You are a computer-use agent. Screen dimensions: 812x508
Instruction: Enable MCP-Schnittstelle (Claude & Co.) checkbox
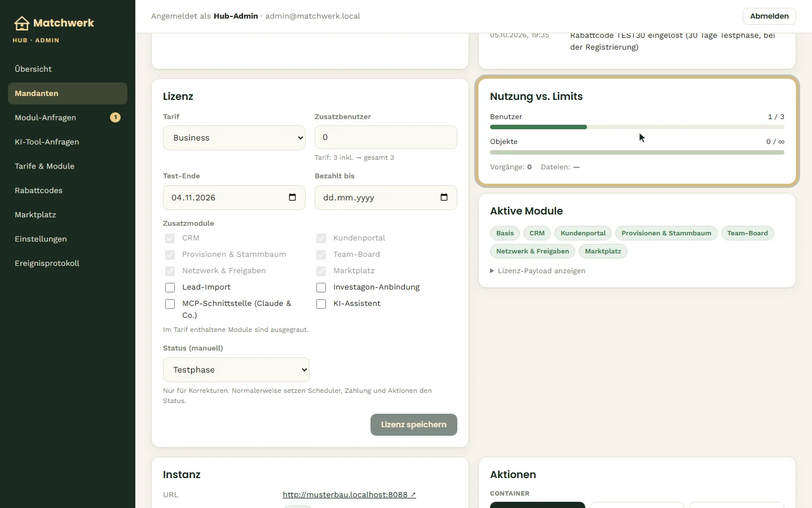click(170, 304)
